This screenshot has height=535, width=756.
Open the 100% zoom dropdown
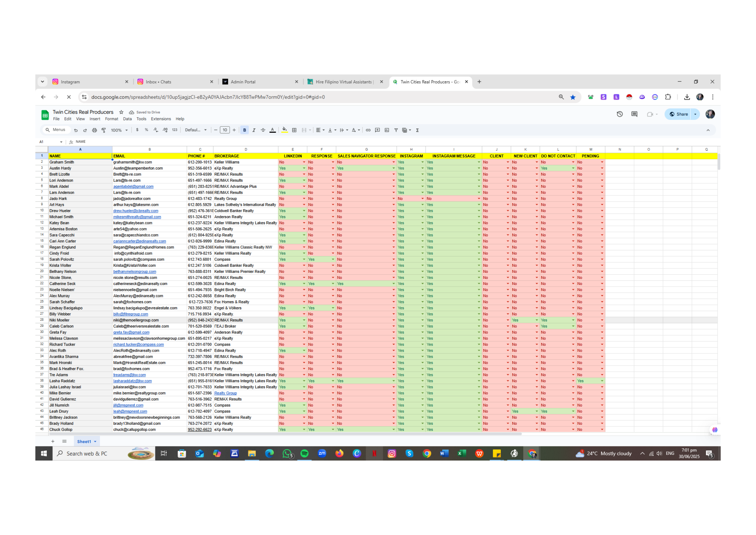119,130
